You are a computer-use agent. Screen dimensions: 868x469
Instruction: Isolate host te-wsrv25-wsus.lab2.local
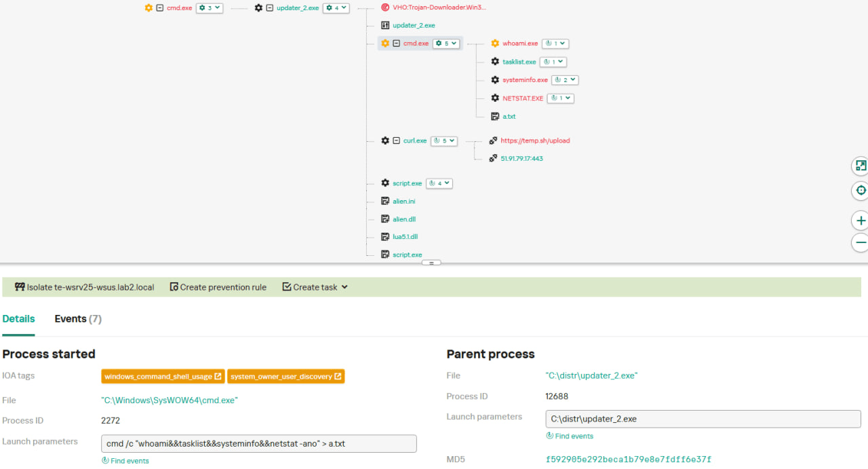click(x=84, y=287)
